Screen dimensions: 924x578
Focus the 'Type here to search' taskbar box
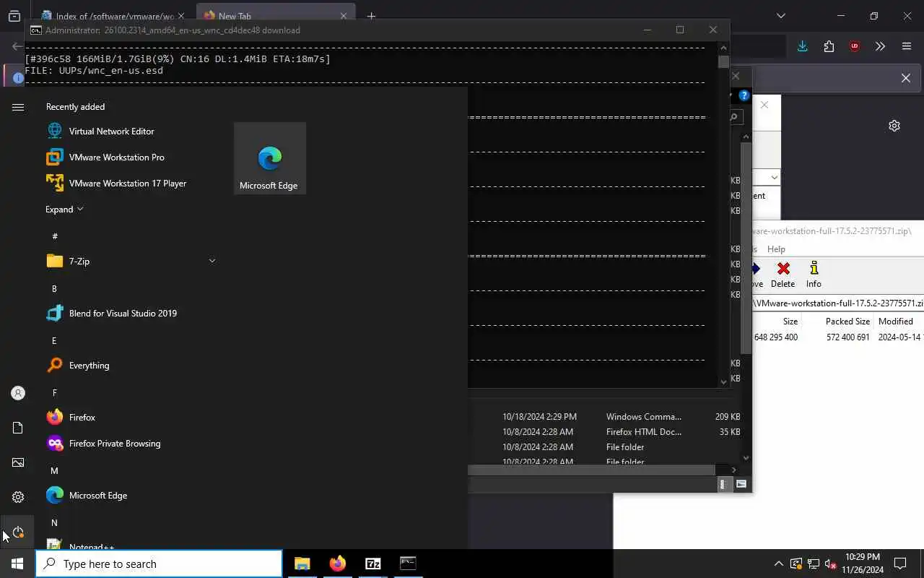[159, 564]
